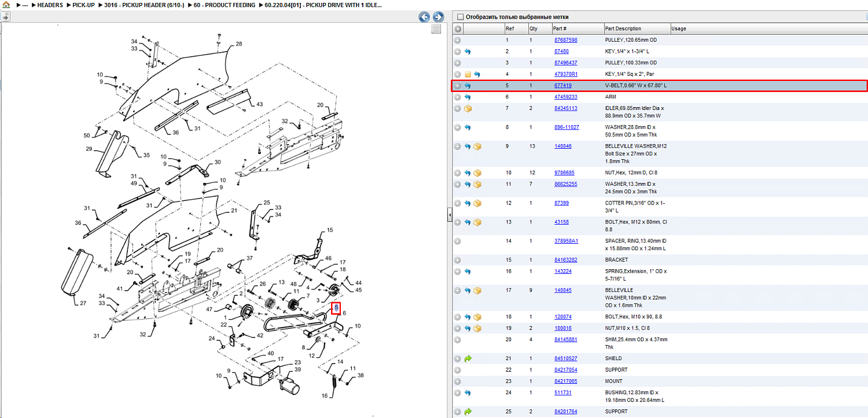Image resolution: width=868 pixels, height=418 pixels.
Task: Add part 87687598 using its plus icon
Action: point(457,41)
